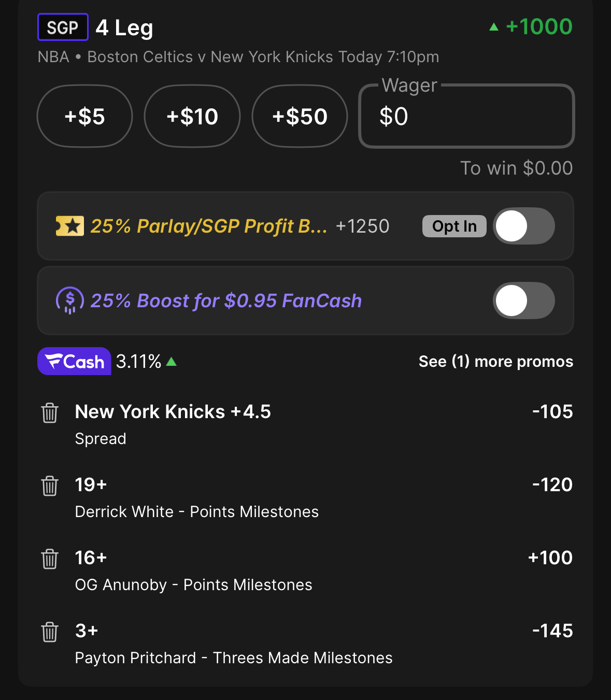Screen dimensions: 611x700
Task: Trash the OG Anunoby 16+ points leg
Action: point(50,559)
